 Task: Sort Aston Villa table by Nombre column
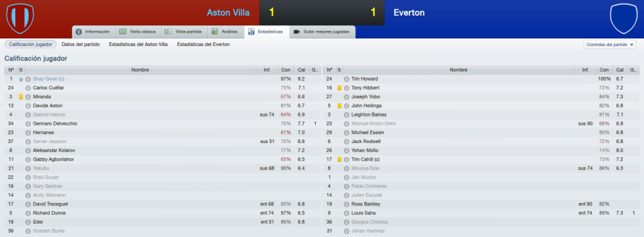coord(140,70)
